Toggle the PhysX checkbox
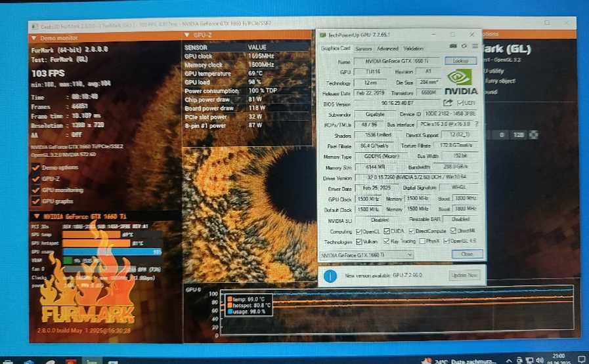This screenshot has height=364, width=589. coord(422,241)
